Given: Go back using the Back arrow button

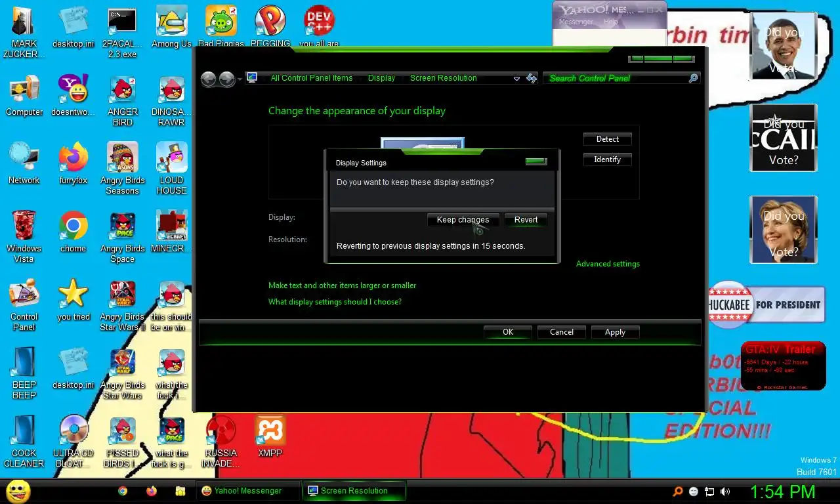Looking at the screenshot, I should coord(209,79).
